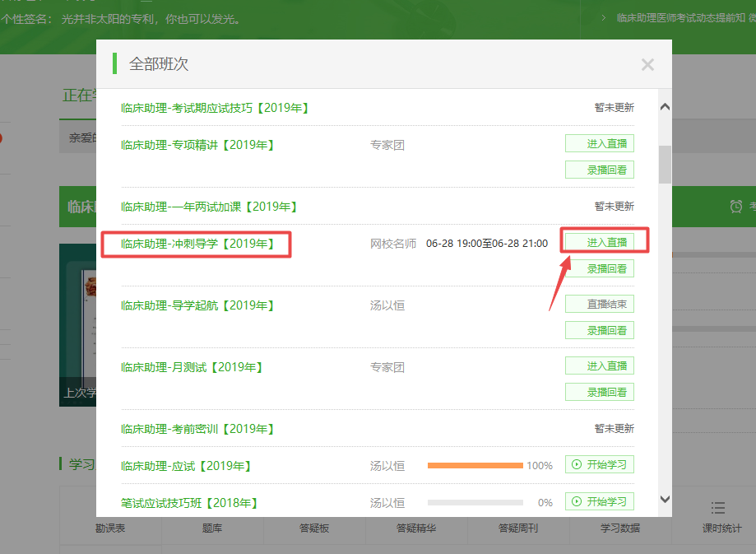Open 临床助理-考前密训【2019年】 link
Image resolution: width=756 pixels, height=554 pixels.
197,429
